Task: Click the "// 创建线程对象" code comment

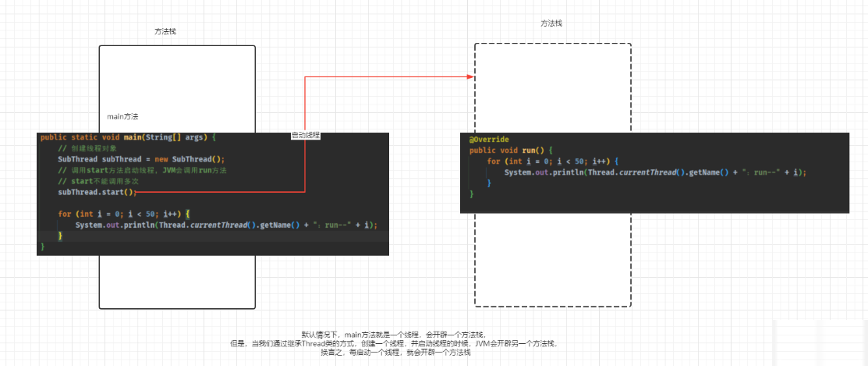Action: point(87,148)
